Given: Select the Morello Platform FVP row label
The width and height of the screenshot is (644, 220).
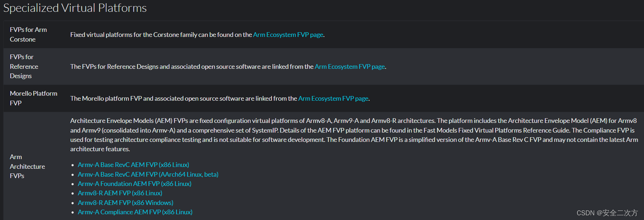Looking at the screenshot, I should pyautogui.click(x=33, y=98).
